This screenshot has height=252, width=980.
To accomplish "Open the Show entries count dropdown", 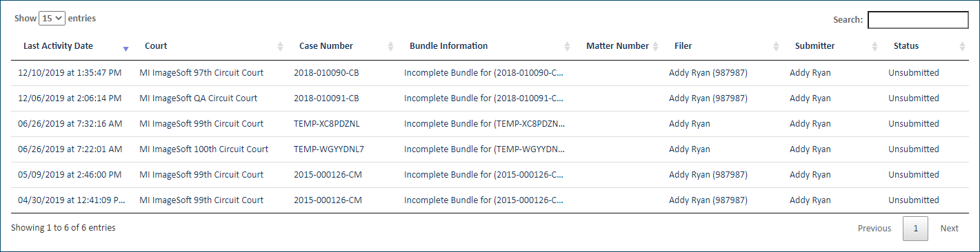I will tap(52, 19).
